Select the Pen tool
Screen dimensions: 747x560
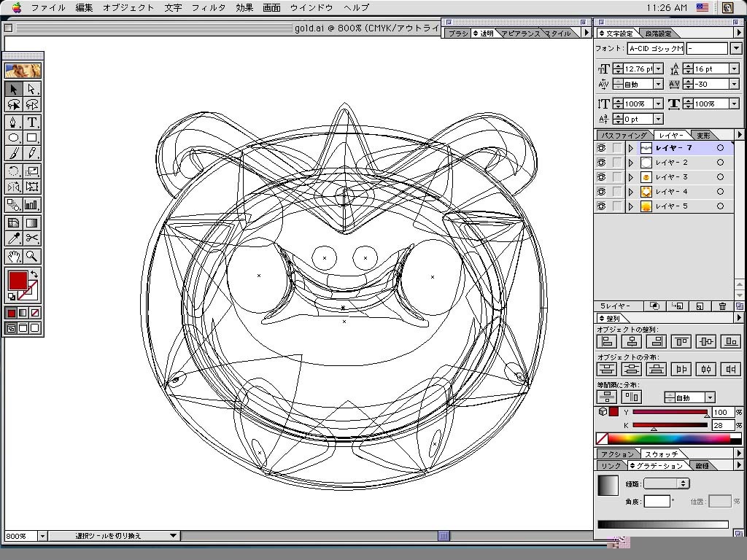click(14, 122)
